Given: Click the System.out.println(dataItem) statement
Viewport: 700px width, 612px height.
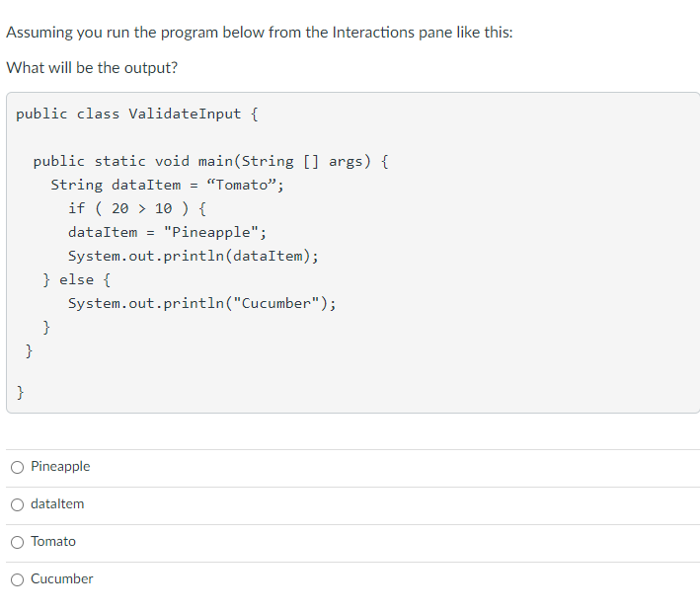Looking at the screenshot, I should [194, 256].
